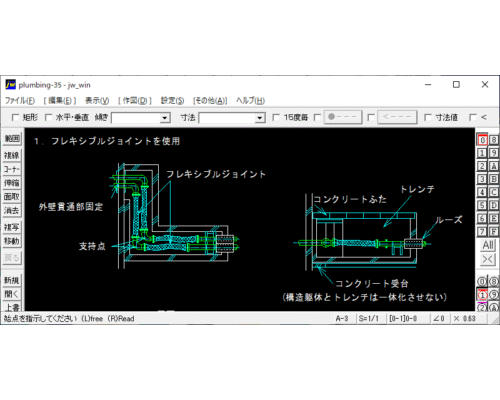
Task: Select layer E square button
Action: 494,218
